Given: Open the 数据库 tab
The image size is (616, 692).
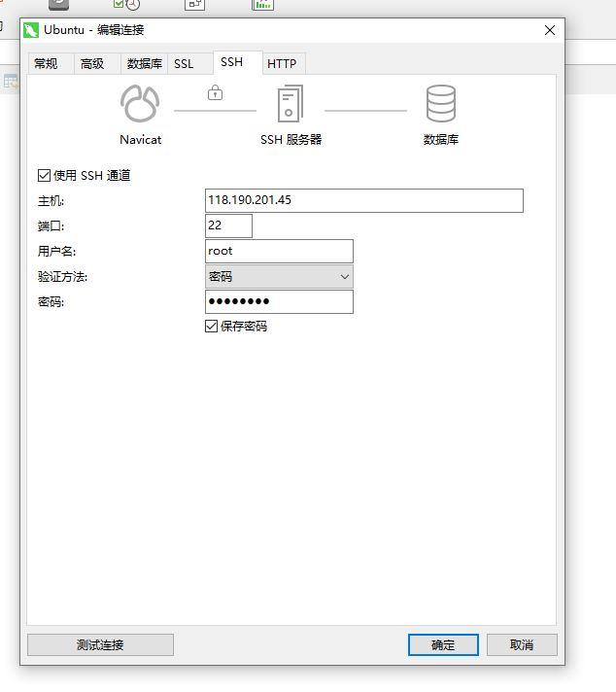Looking at the screenshot, I should coord(145,63).
